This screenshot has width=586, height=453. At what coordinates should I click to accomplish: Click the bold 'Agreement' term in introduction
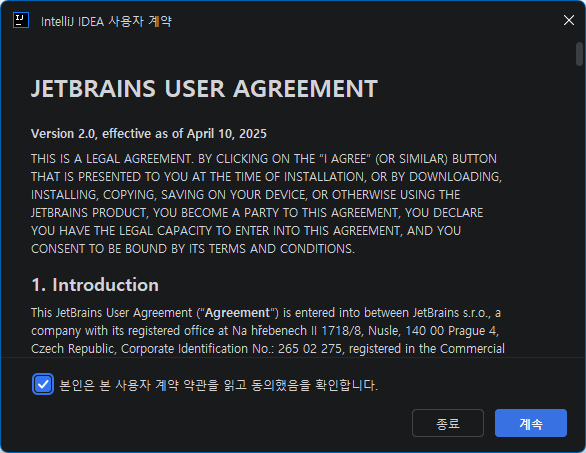point(237,313)
